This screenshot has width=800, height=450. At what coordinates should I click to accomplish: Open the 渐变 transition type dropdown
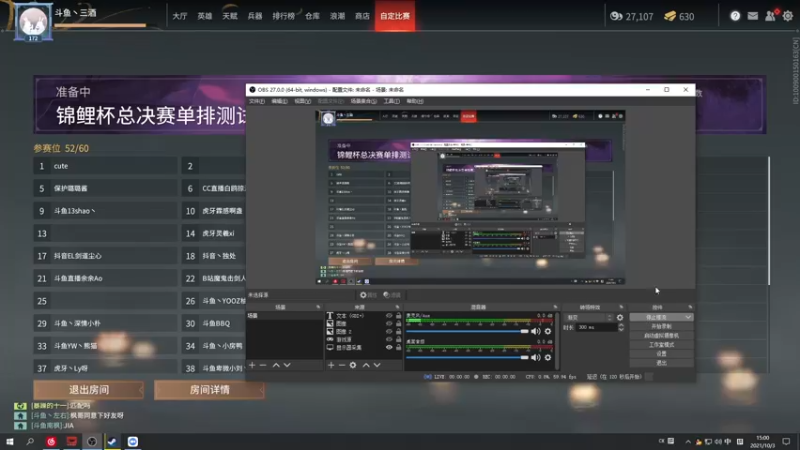pyautogui.click(x=589, y=317)
